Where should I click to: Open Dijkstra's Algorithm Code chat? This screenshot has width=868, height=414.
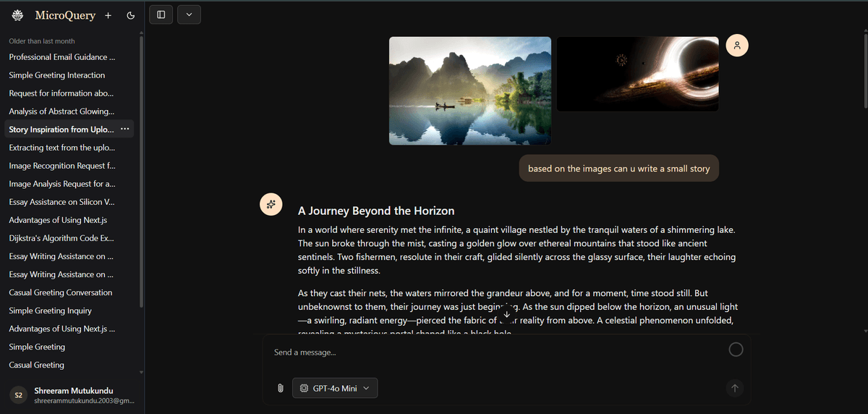(61, 238)
